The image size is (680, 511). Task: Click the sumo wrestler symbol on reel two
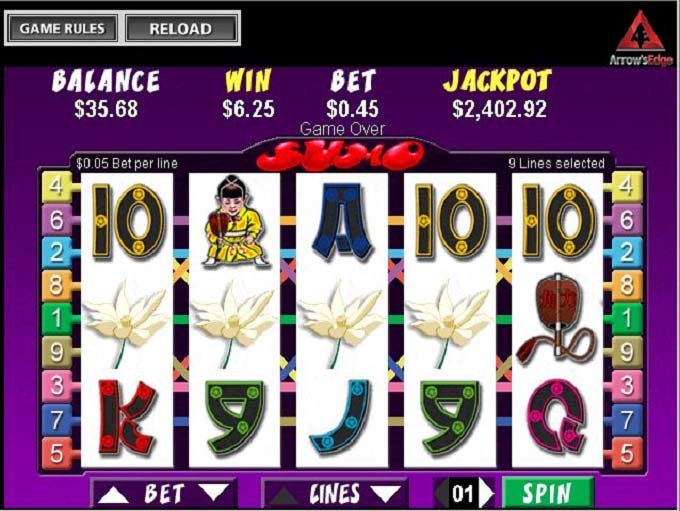tap(234, 221)
